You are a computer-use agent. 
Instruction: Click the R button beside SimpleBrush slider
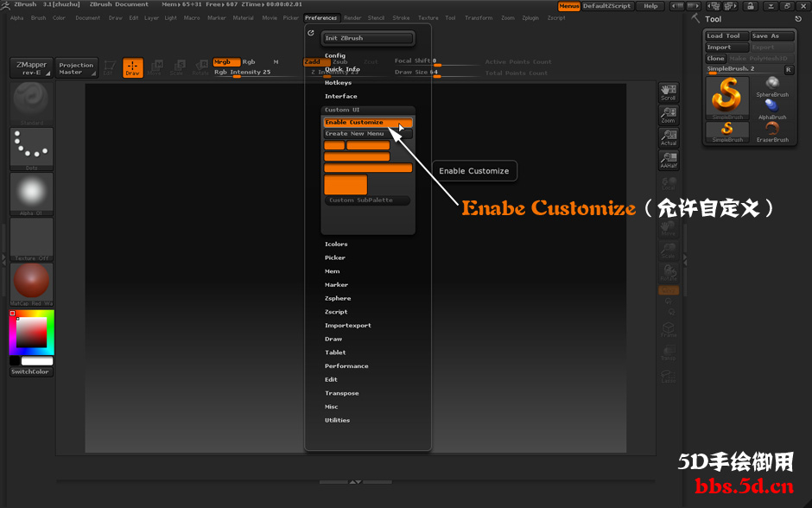coord(788,69)
